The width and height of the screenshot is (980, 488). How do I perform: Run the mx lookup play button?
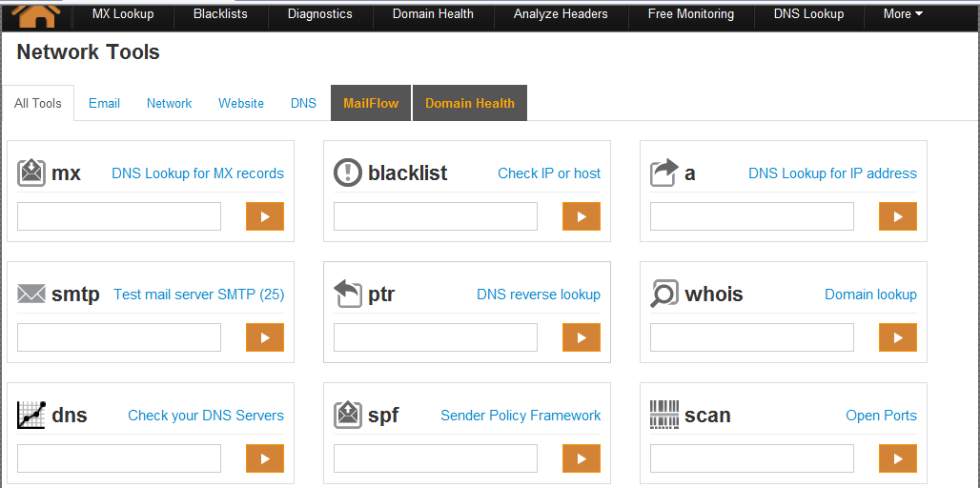(265, 216)
